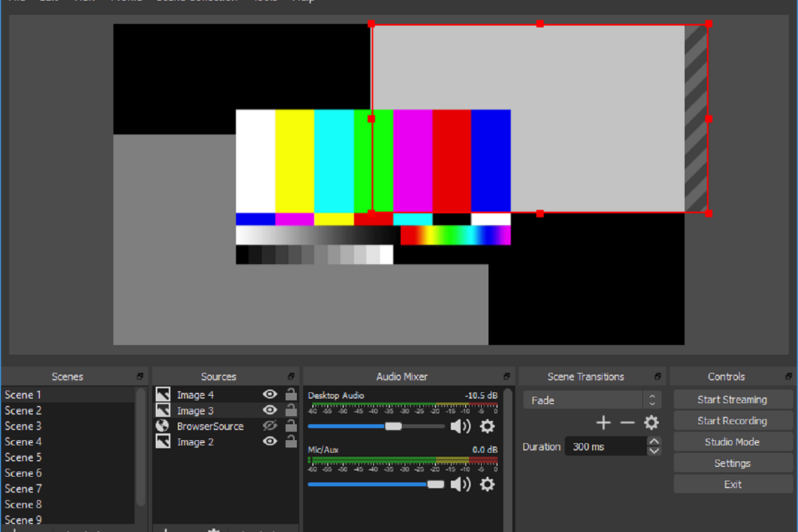Select Scene 5 in the Scenes list
Image resolution: width=798 pixels, height=532 pixels.
click(23, 457)
